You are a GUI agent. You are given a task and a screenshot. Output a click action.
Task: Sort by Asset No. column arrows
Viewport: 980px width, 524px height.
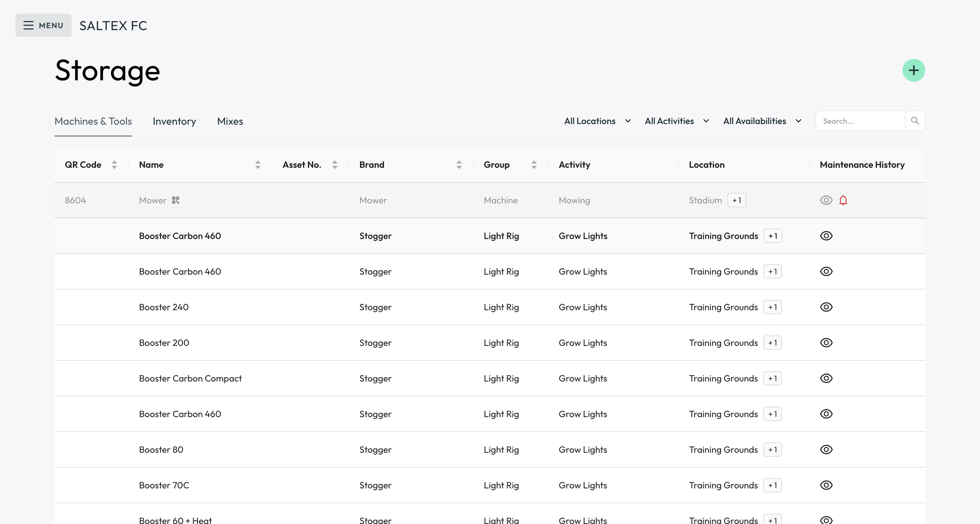click(x=334, y=165)
